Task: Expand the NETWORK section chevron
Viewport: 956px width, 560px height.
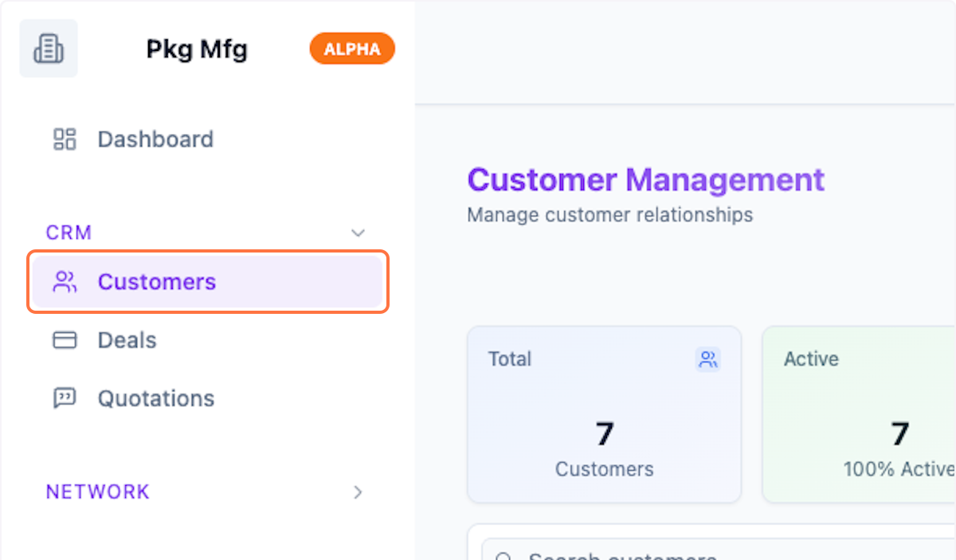Action: point(358,492)
